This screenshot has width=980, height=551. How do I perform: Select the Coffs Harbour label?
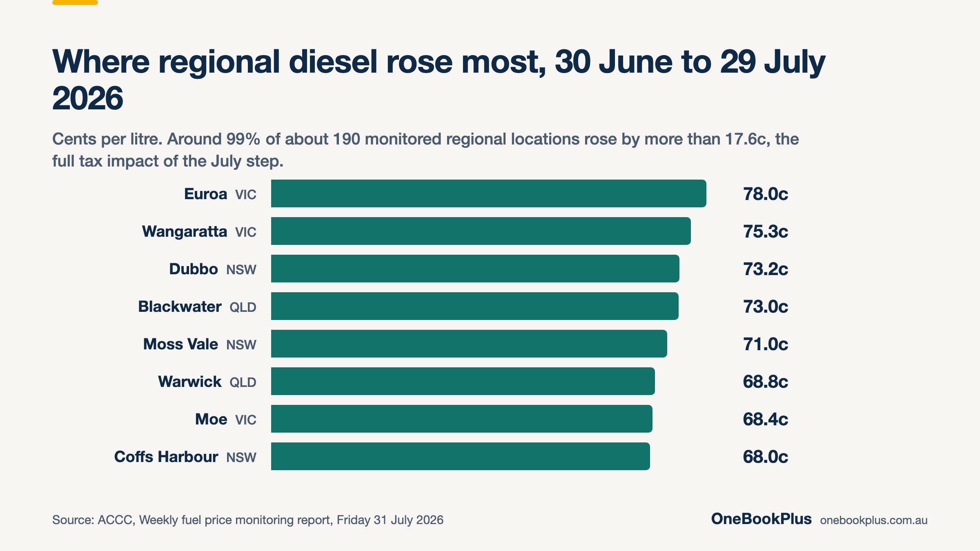click(166, 457)
